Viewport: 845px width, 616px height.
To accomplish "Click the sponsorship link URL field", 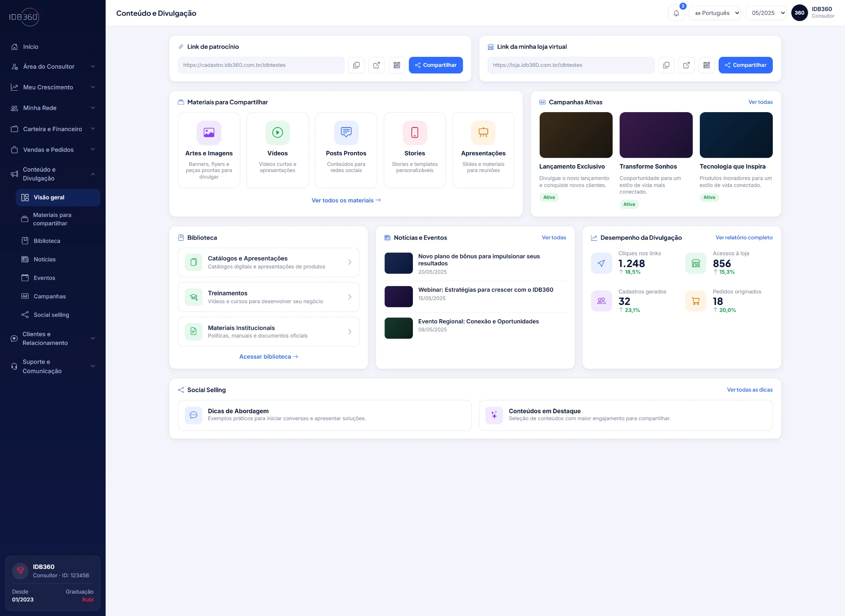I will pyautogui.click(x=261, y=65).
